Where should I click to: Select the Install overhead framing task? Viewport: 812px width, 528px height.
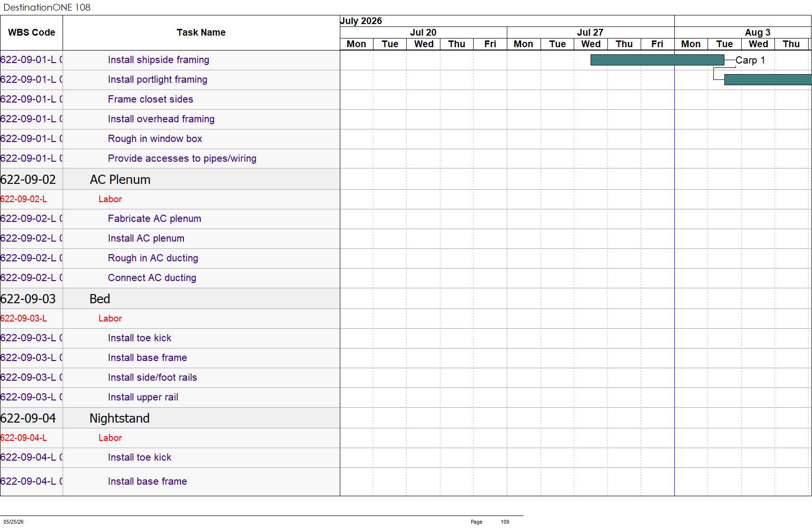161,119
